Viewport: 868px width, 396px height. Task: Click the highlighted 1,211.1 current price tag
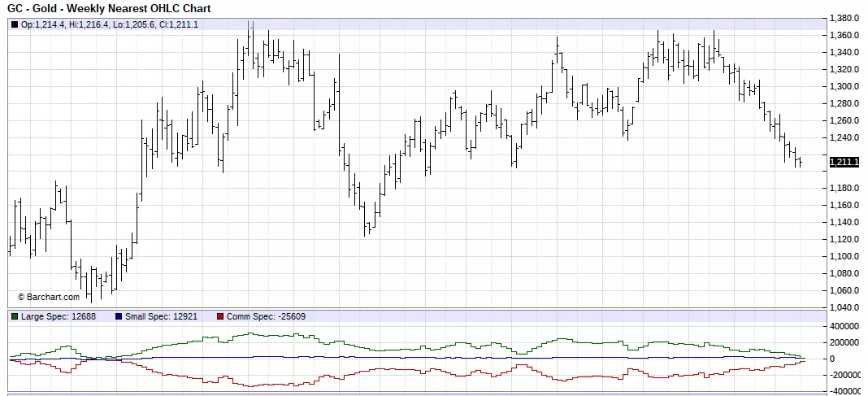[844, 162]
